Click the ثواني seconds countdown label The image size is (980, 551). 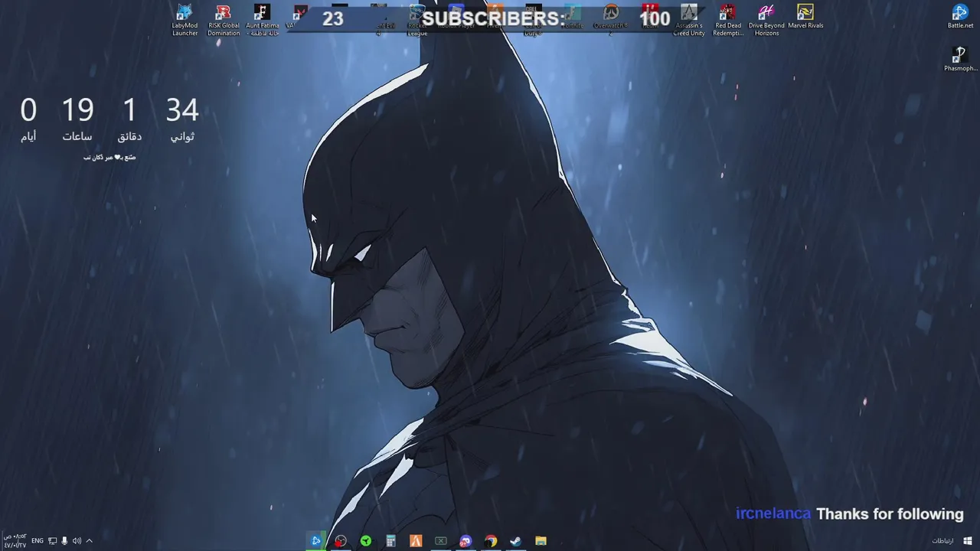click(182, 136)
